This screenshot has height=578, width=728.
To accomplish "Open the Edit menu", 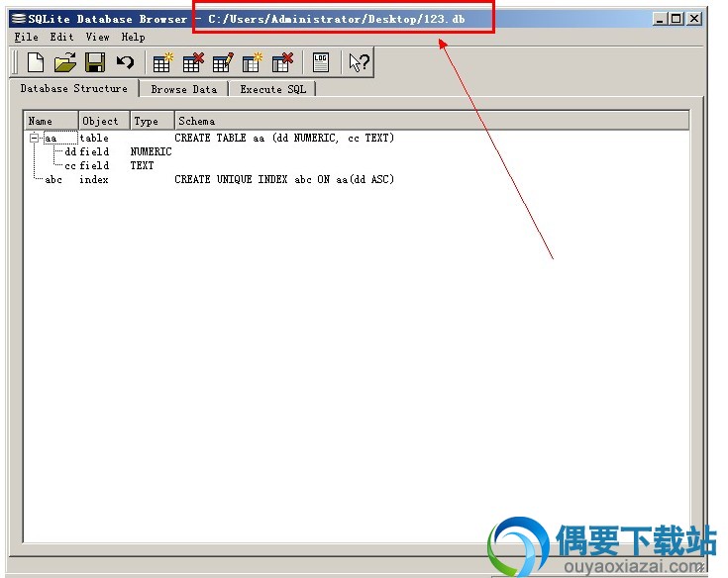I will [61, 37].
